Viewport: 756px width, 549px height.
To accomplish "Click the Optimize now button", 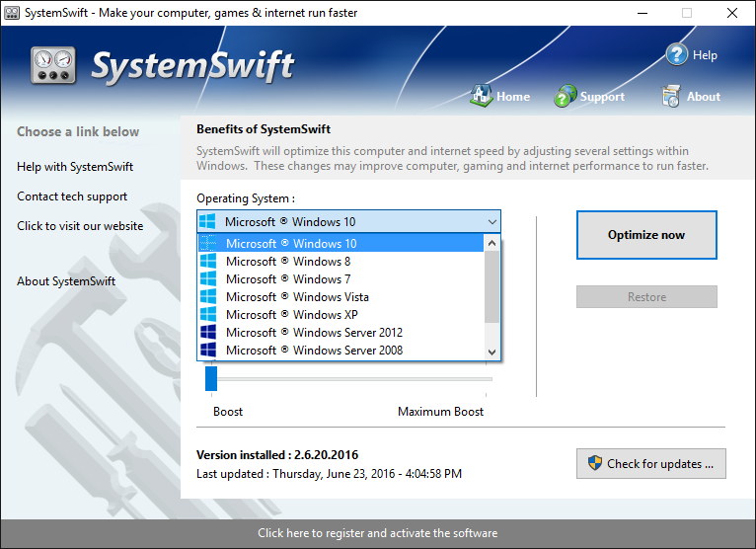I will (x=646, y=235).
